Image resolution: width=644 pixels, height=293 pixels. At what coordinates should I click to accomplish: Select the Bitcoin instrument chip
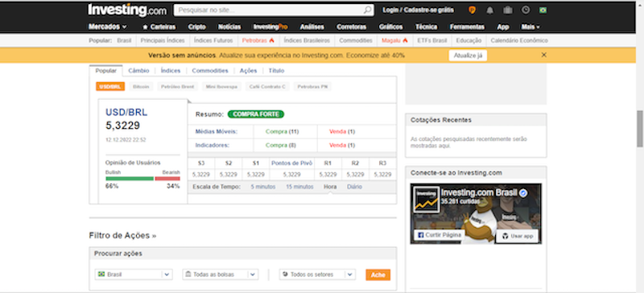[142, 87]
